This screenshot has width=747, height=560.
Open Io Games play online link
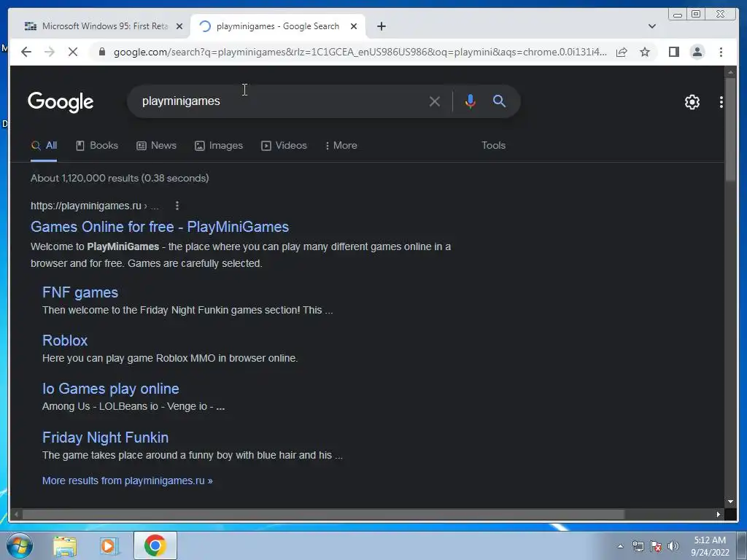[x=111, y=389]
